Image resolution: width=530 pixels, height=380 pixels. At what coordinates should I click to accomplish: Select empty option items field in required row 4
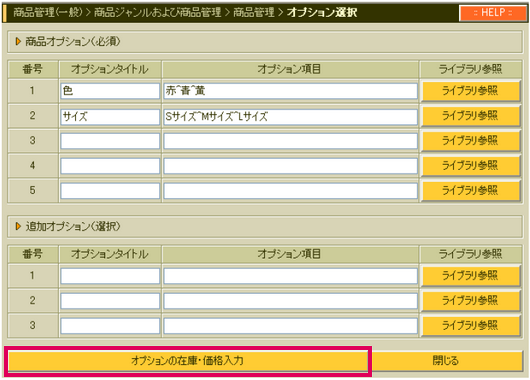tap(291, 166)
